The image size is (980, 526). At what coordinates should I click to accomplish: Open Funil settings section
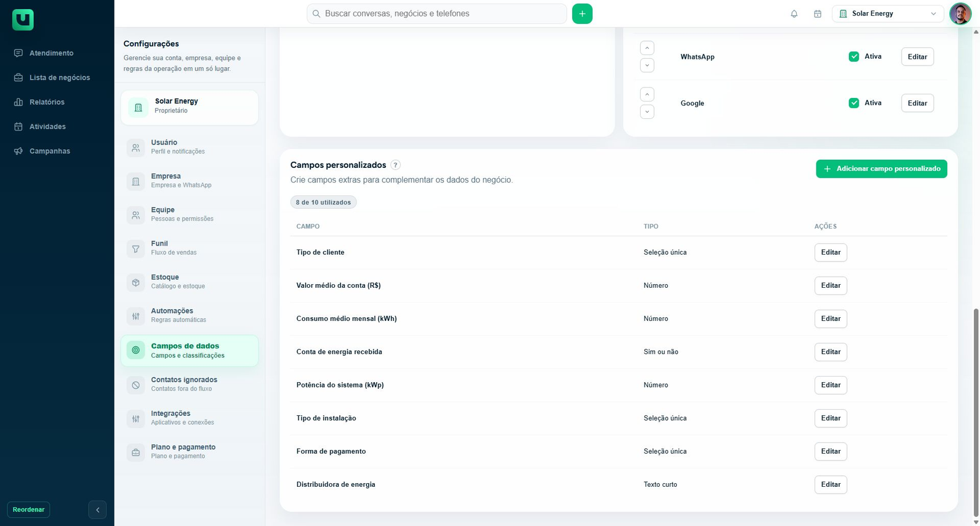click(x=189, y=248)
